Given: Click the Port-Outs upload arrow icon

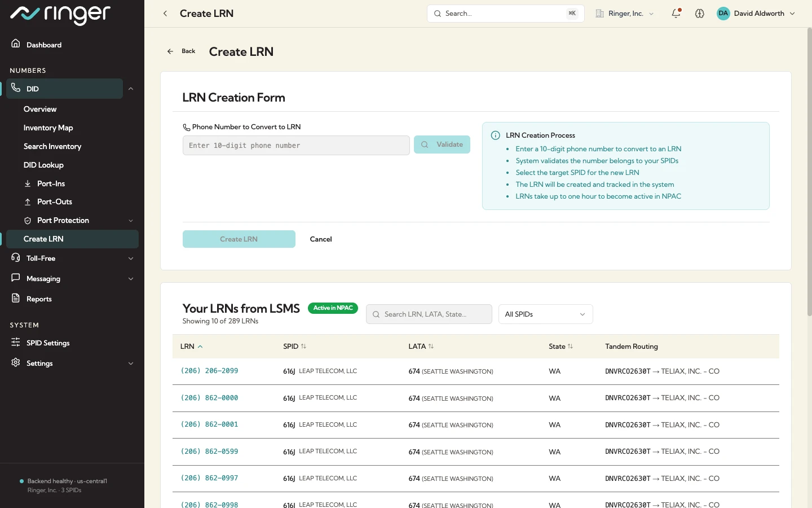Looking at the screenshot, I should click(x=28, y=202).
